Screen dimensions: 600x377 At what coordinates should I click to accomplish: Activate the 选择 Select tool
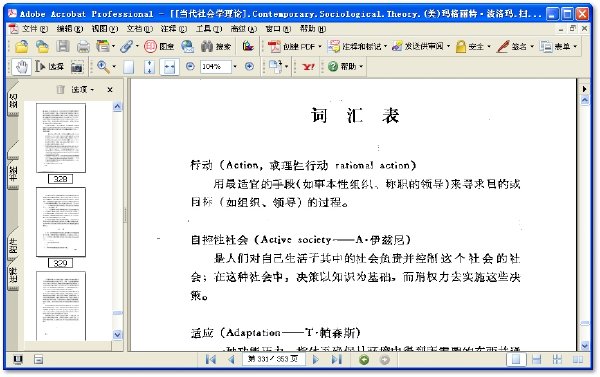[x=49, y=66]
